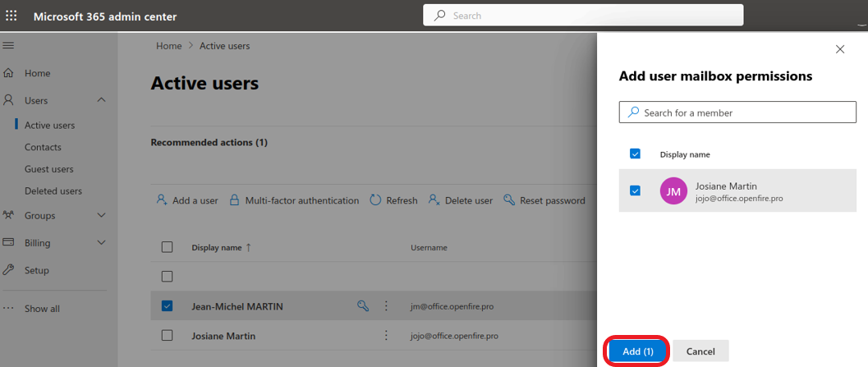Uncheck Josiane Martin in the permissions panel
The image size is (868, 367).
[x=636, y=190]
